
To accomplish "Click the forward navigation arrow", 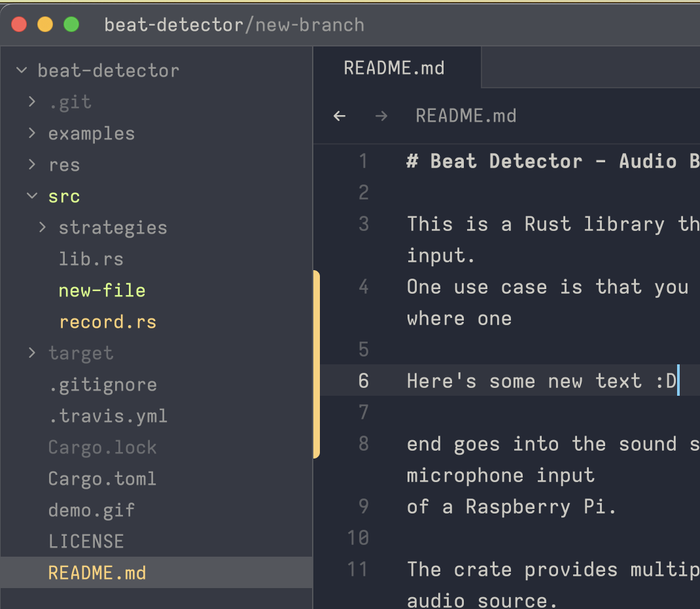I will [x=381, y=116].
